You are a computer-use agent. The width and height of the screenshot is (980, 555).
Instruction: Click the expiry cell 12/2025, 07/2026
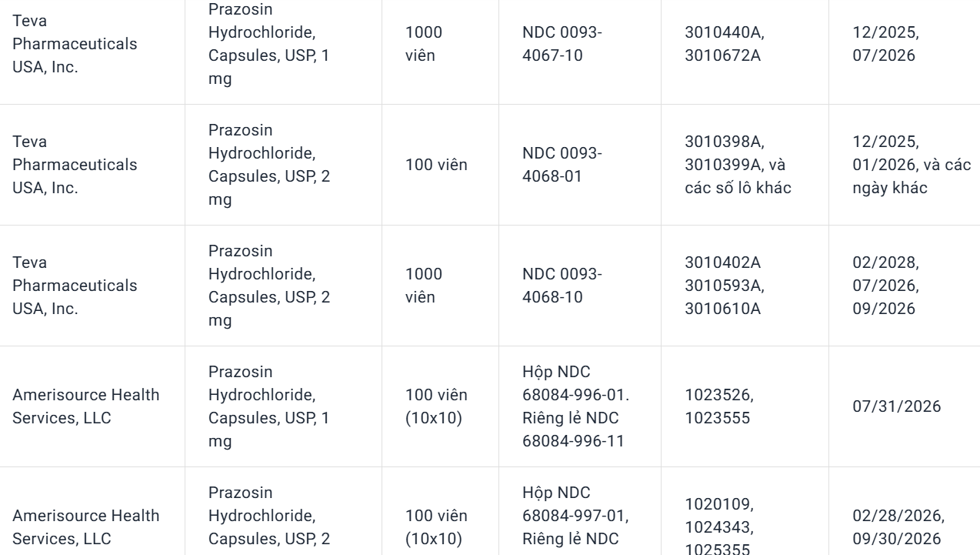[885, 44]
